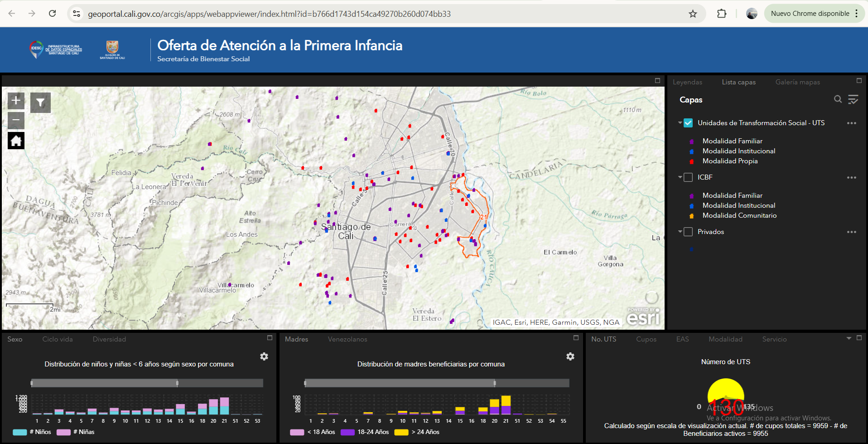Screen dimensions: 868x444
Task: Switch to the Leyendas tab
Action: (x=687, y=82)
